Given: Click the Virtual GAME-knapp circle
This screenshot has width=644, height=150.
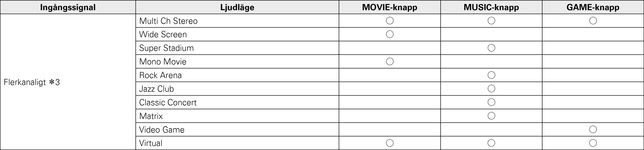Looking at the screenshot, I should (x=593, y=143).
